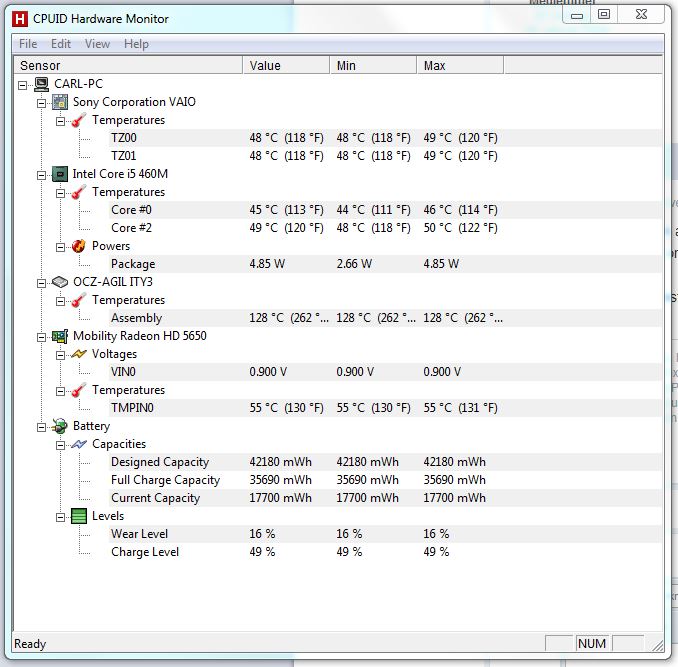Click the 2.66 W minimum value
The width and height of the screenshot is (678, 667).
click(x=354, y=264)
